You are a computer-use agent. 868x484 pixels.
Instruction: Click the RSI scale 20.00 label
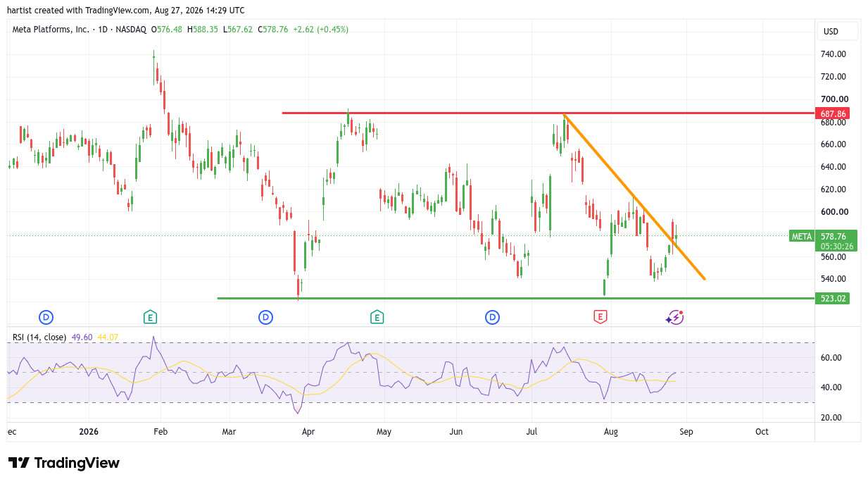point(831,418)
